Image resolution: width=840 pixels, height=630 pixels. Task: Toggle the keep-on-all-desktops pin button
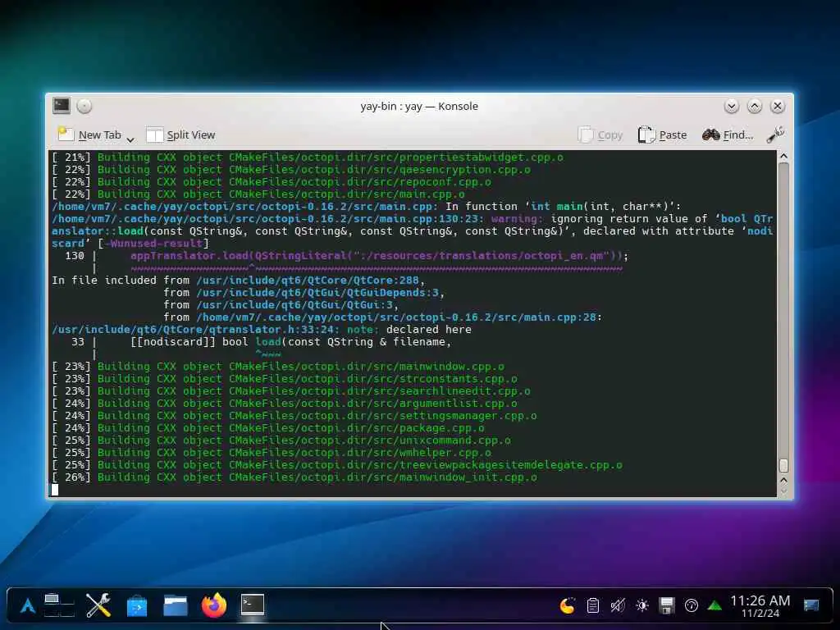[84, 106]
